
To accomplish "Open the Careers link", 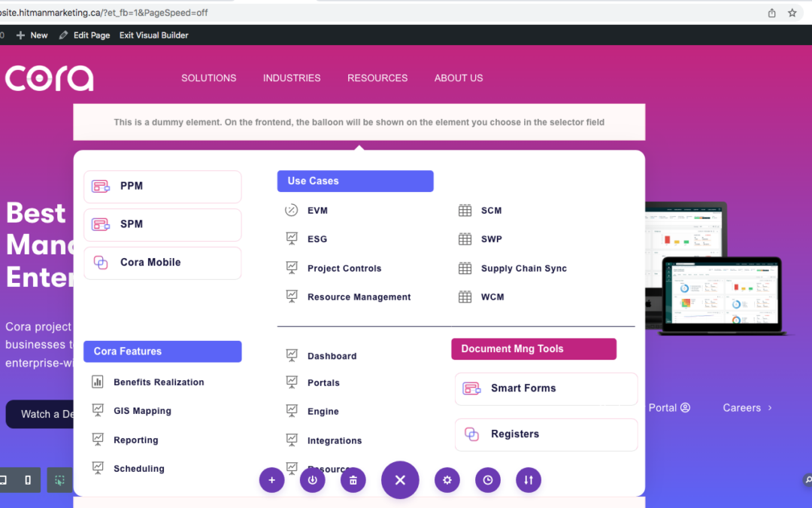I will (x=747, y=408).
